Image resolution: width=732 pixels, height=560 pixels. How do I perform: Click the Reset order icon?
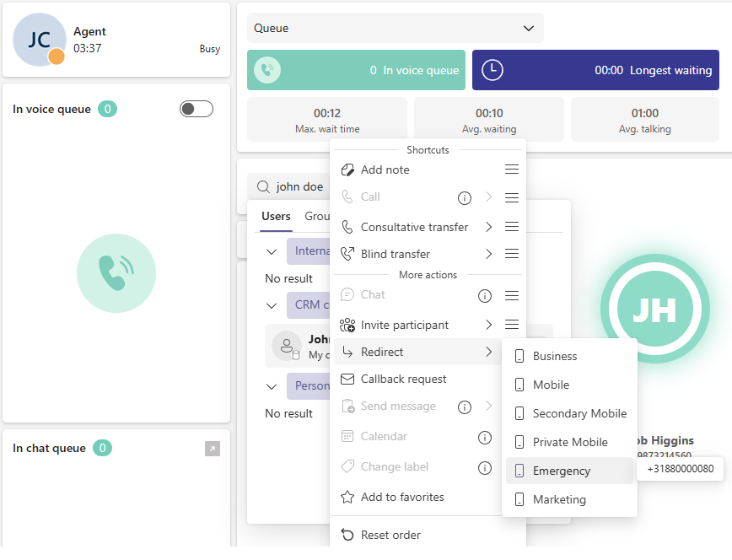pos(347,535)
